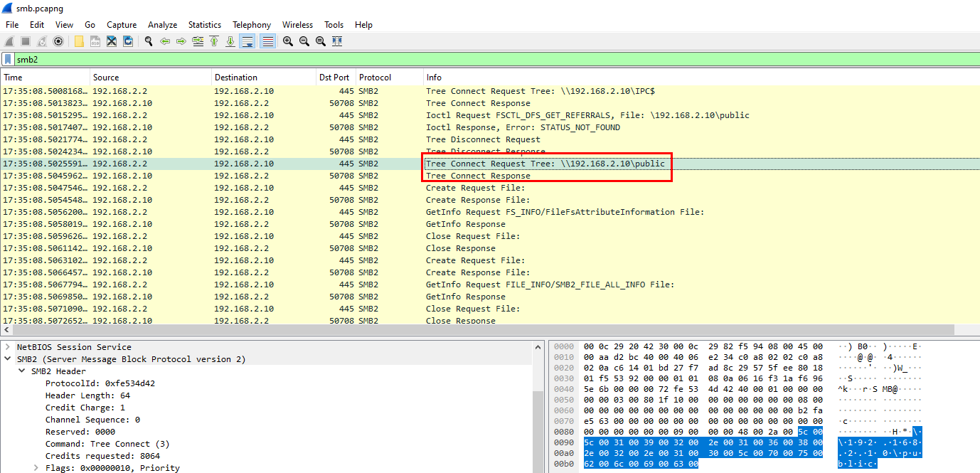Open the Analyze menu
Screen dimensions: 980x473
point(162,25)
